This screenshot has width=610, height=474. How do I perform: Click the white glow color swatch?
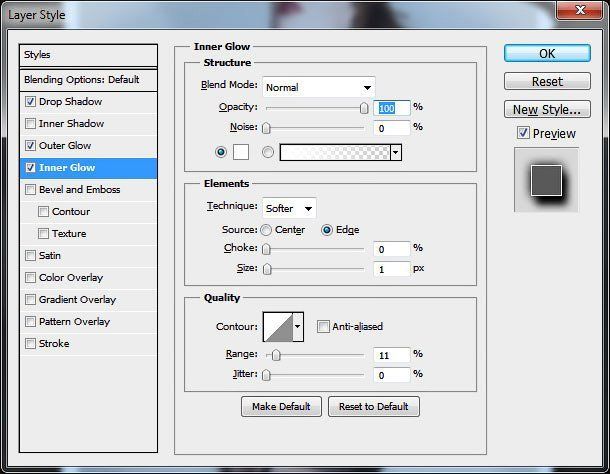(x=241, y=152)
